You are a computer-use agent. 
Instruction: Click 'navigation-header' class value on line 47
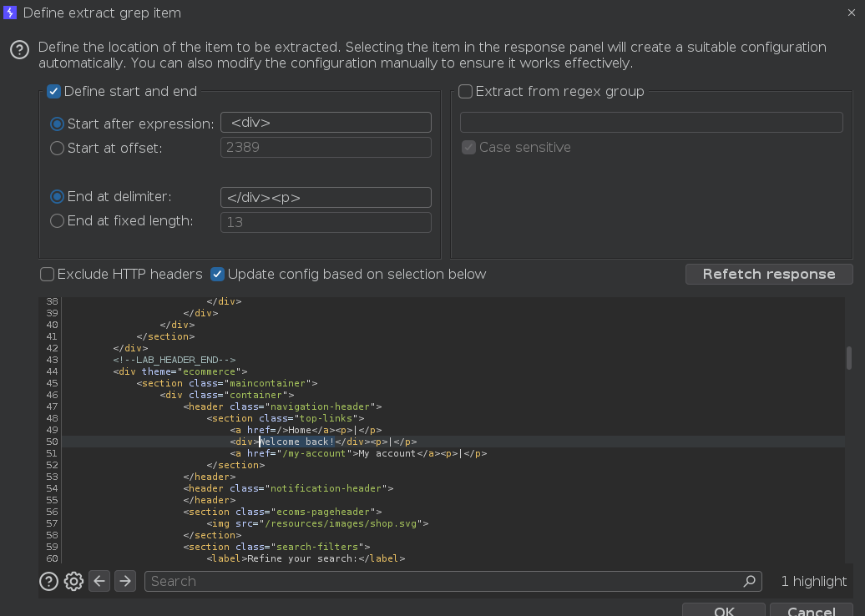[321, 406]
